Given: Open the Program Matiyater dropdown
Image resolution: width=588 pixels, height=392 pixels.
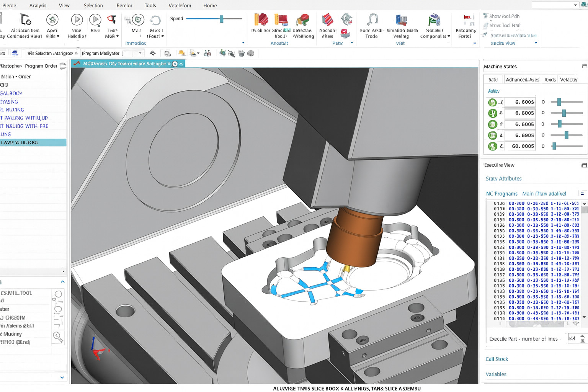Looking at the screenshot, I should tap(140, 53).
